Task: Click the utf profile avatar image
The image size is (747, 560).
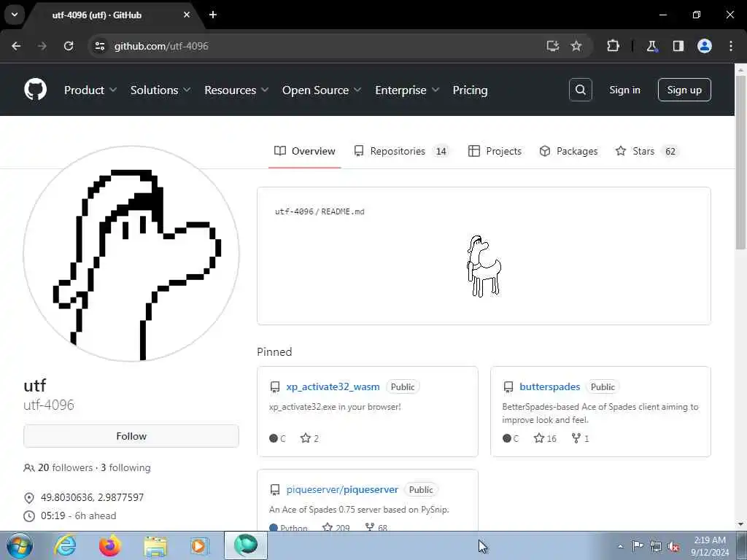Action: 131,253
